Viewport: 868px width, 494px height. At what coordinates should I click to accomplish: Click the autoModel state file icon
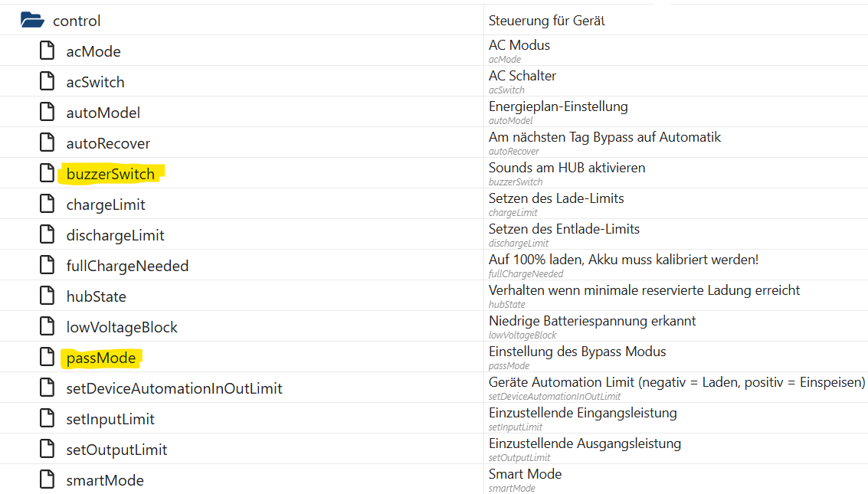[47, 113]
